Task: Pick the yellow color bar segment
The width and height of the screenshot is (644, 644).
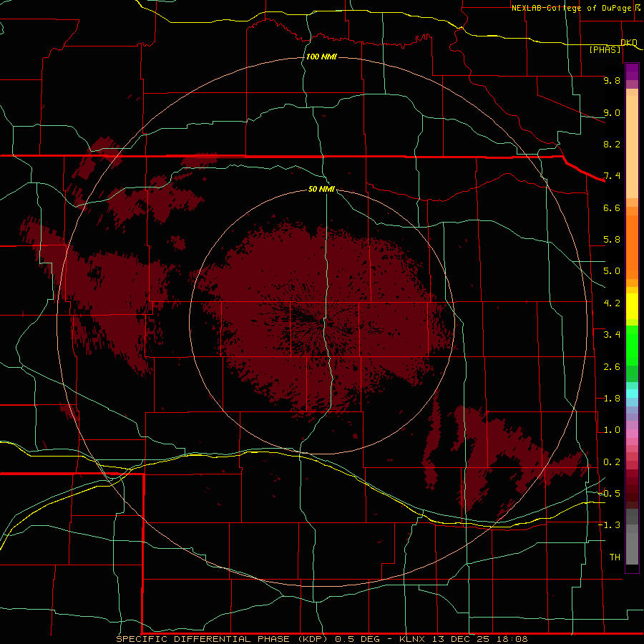Action: pos(632,306)
